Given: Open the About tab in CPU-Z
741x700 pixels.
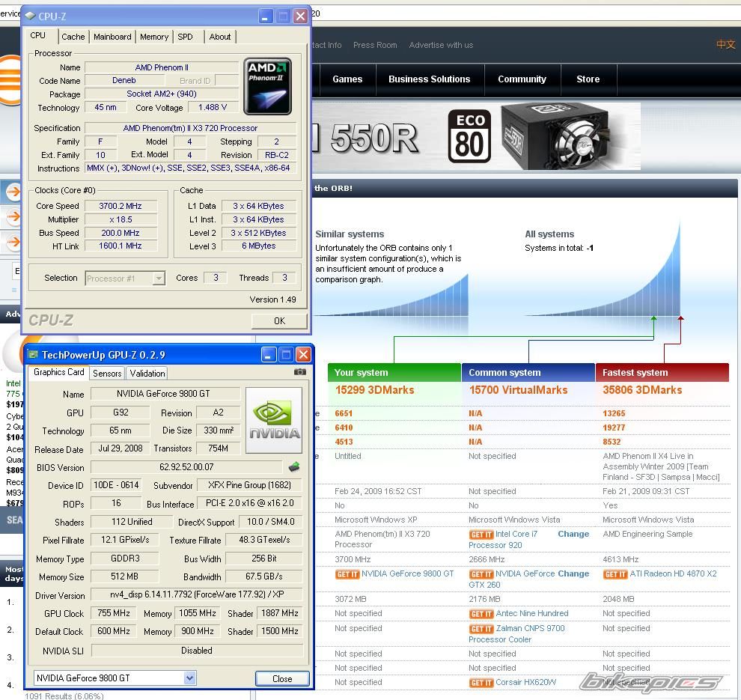Looking at the screenshot, I should pyautogui.click(x=220, y=37).
